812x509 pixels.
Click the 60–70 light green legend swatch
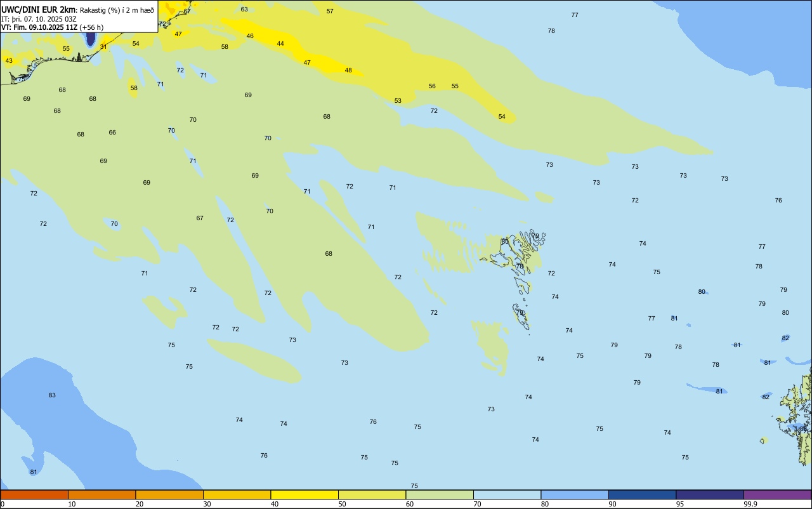tap(440, 494)
